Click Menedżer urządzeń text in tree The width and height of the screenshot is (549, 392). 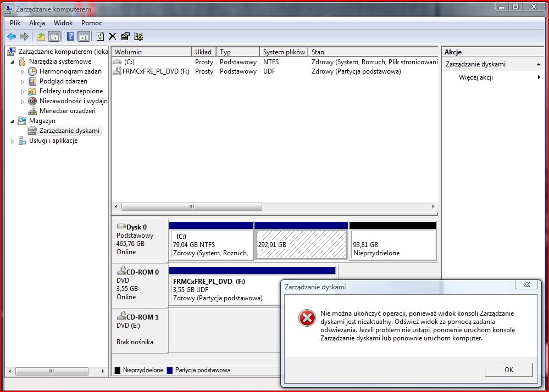(67, 111)
